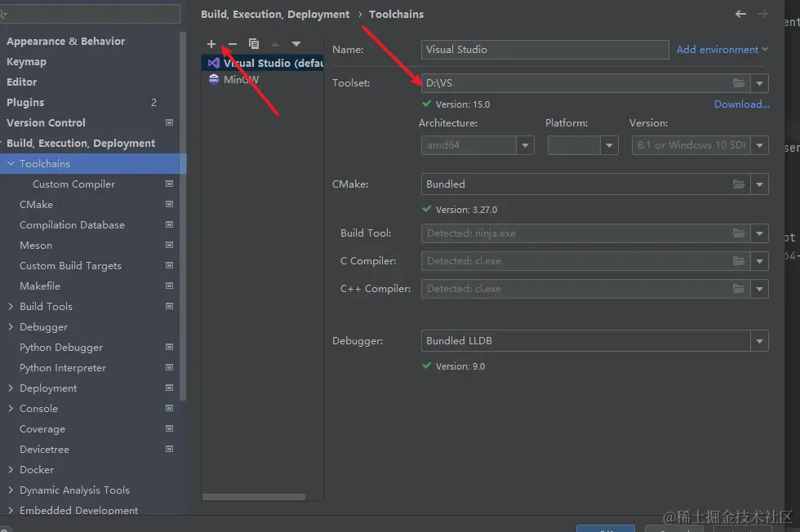This screenshot has height=532, width=800.
Task: Move toolchain up arrow
Action: tap(275, 44)
